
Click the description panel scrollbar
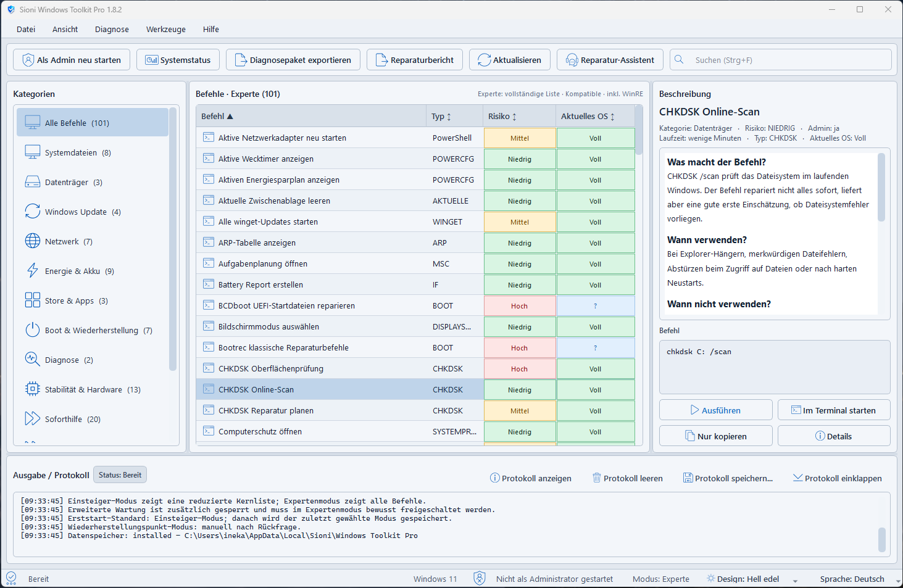(881, 187)
